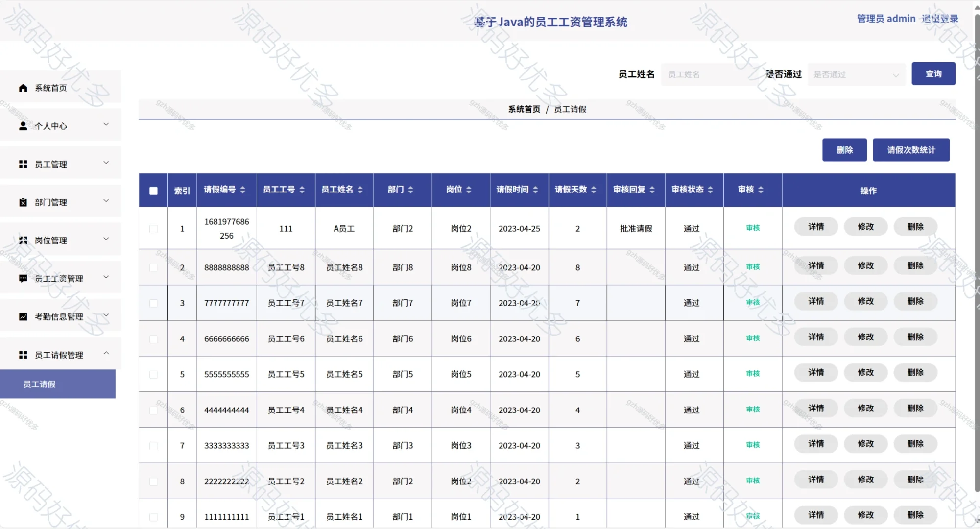Click the home icon beside 系统首页
The image size is (980, 529).
(22, 88)
